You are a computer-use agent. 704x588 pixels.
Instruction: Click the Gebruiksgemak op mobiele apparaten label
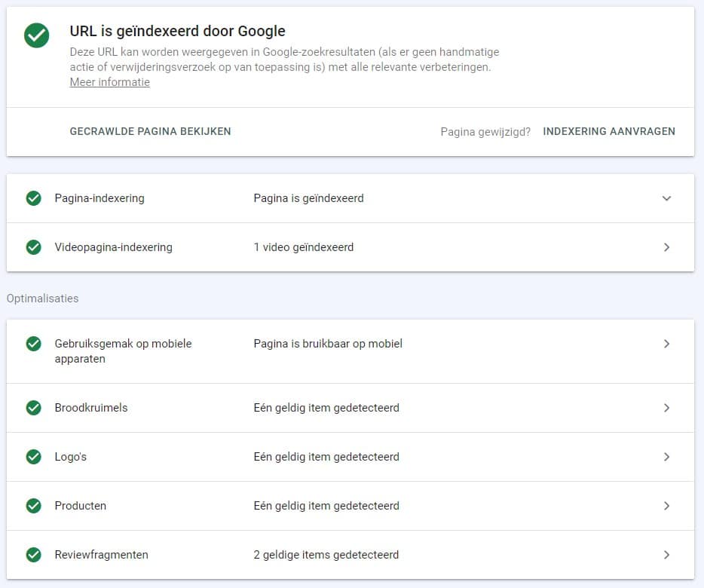[x=123, y=351]
